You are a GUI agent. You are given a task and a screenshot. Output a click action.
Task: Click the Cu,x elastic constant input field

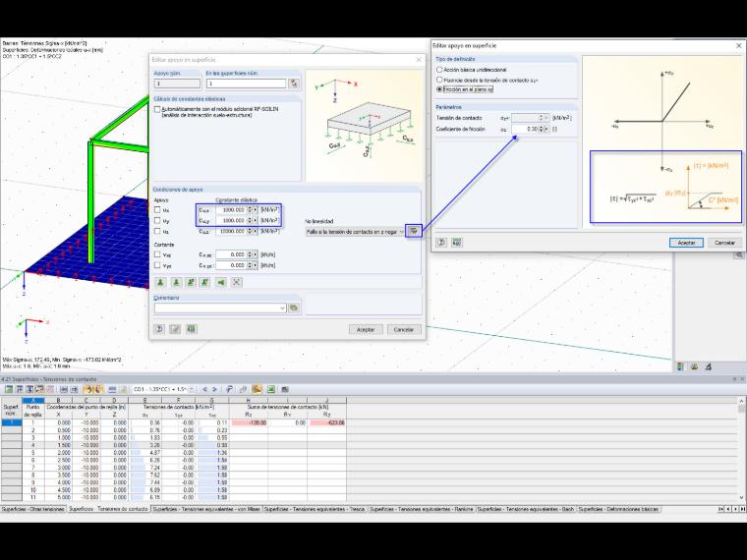[x=231, y=209]
